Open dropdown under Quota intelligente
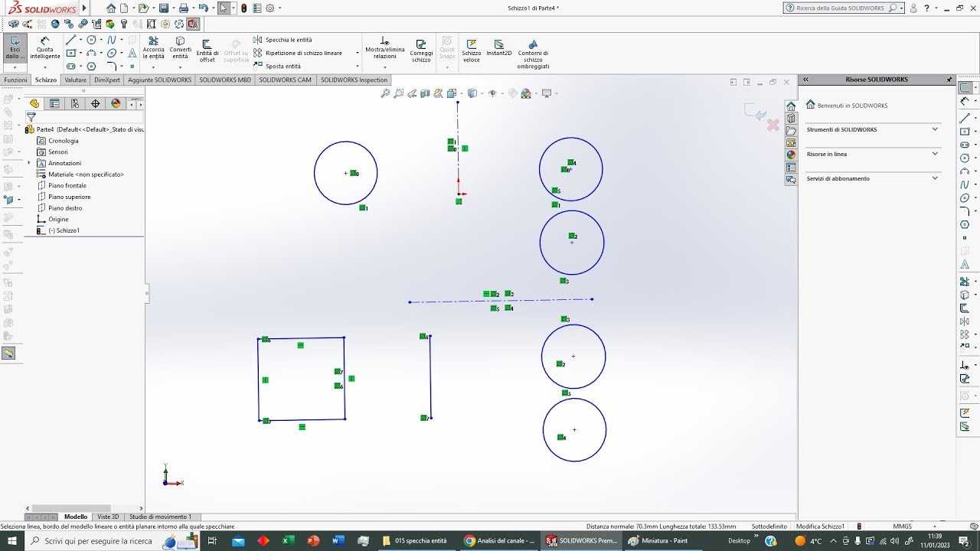980x551 pixels. 45,67
